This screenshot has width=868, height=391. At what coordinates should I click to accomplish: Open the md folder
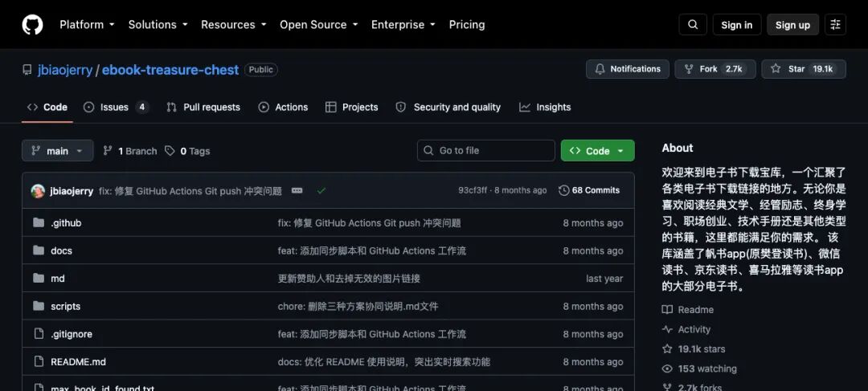58,279
